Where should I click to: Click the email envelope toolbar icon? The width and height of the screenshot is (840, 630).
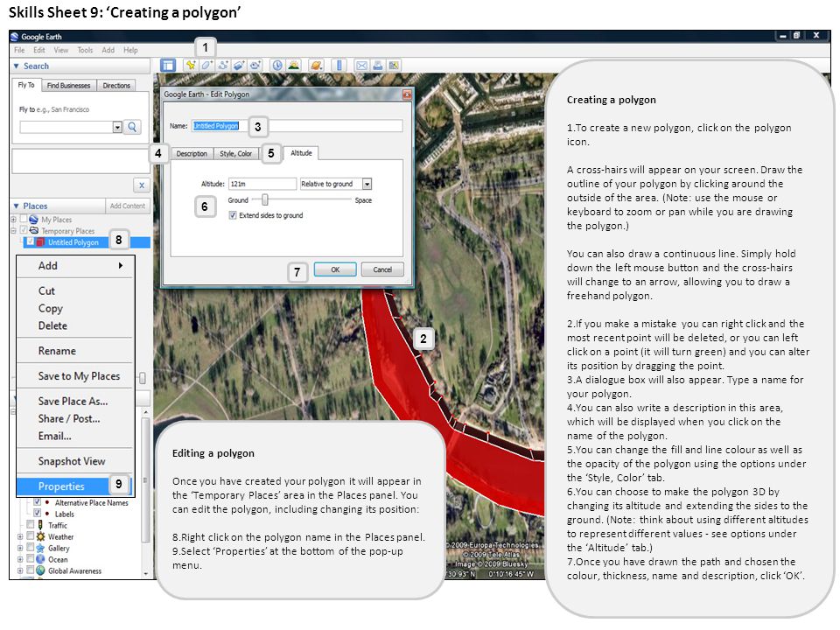pyautogui.click(x=361, y=66)
